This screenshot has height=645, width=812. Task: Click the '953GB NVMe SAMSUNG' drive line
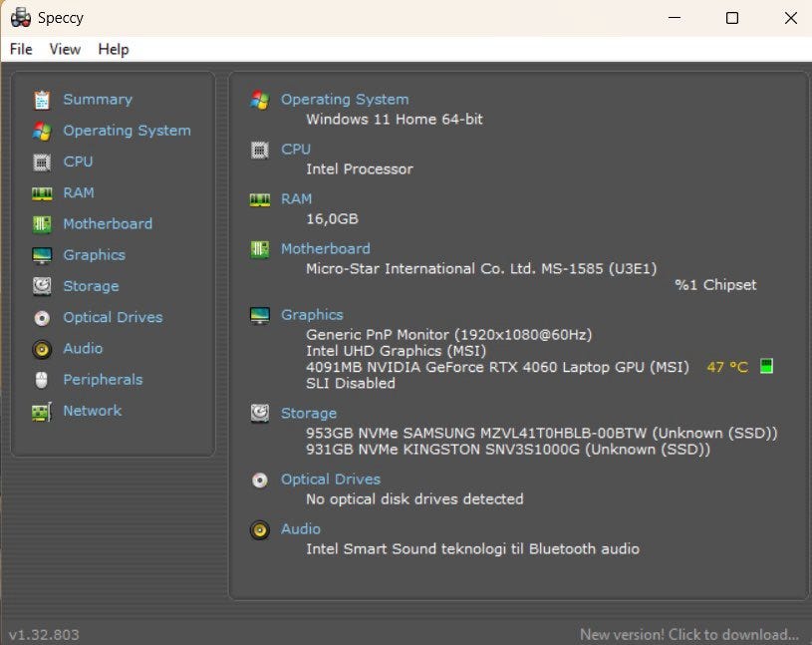click(x=542, y=433)
